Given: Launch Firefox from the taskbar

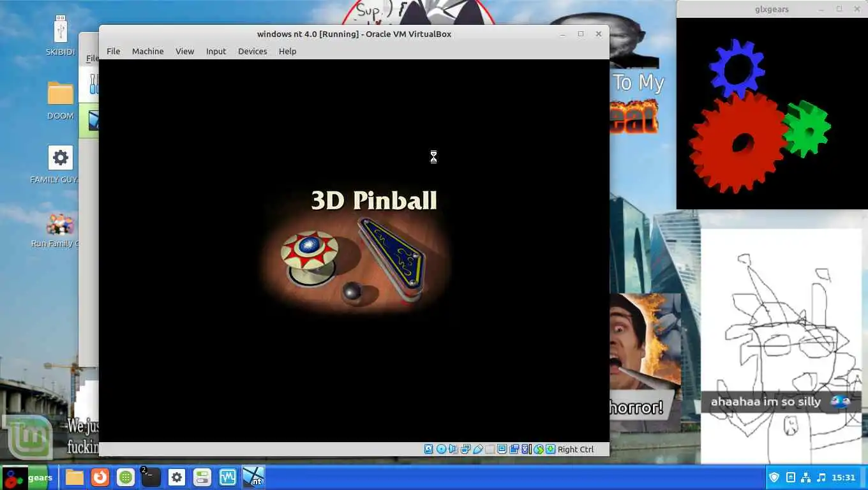Looking at the screenshot, I should pos(100,477).
